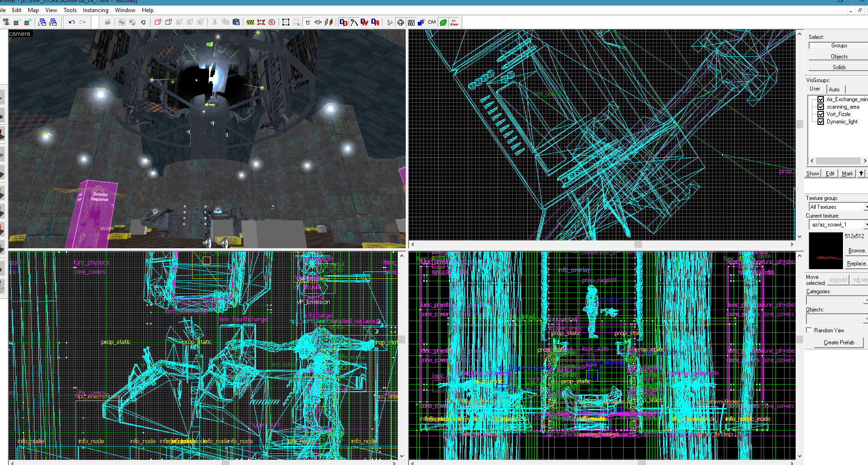This screenshot has height=465, width=868.
Task: Open the Map menu
Action: tap(33, 10)
